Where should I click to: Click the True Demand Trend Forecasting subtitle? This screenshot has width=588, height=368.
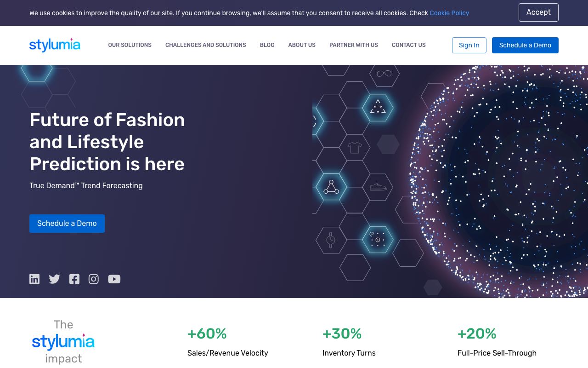(x=86, y=185)
